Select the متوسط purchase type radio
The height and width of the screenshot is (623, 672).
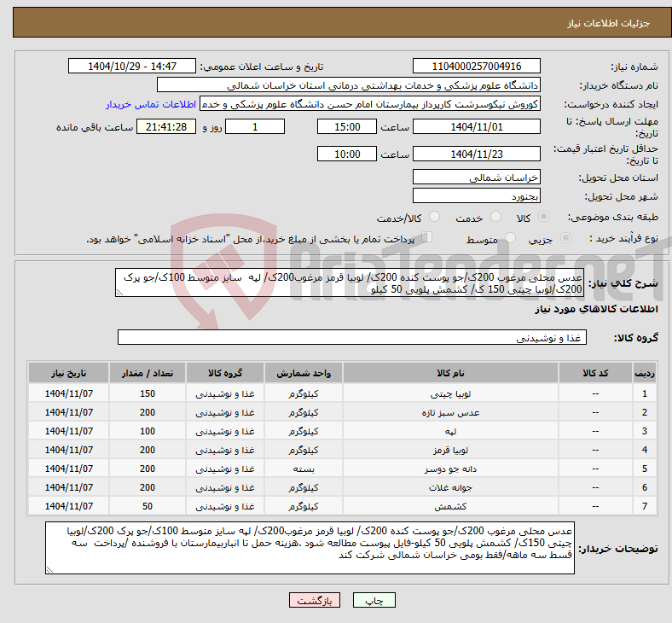511,238
